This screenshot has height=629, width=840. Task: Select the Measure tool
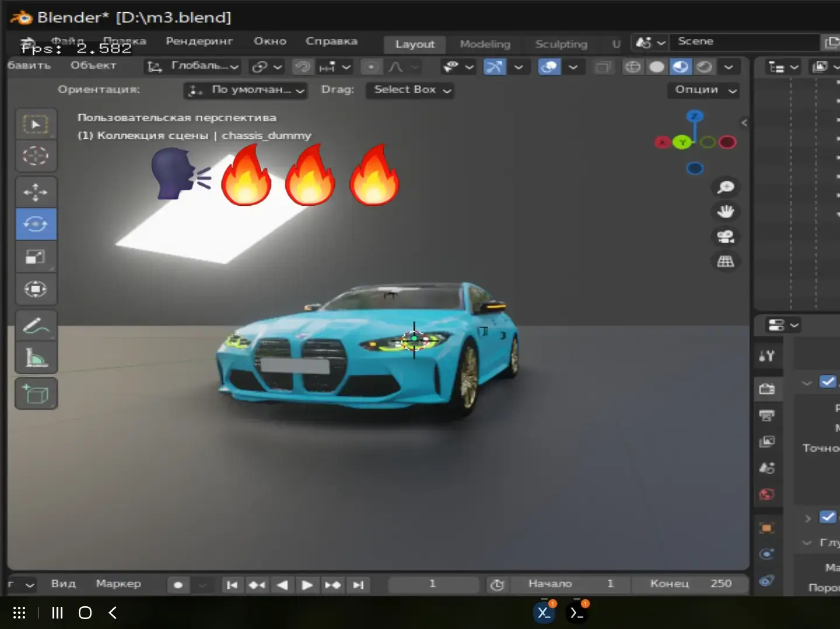click(x=36, y=357)
